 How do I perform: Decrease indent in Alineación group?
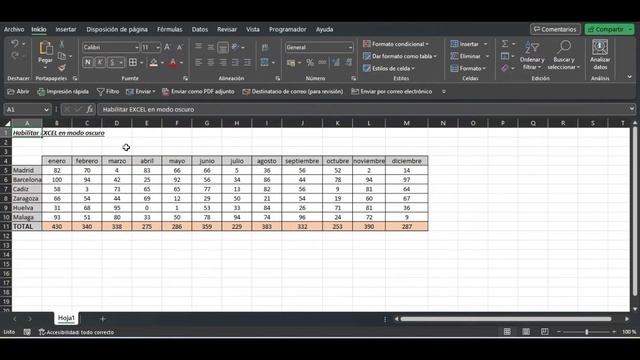(236, 62)
